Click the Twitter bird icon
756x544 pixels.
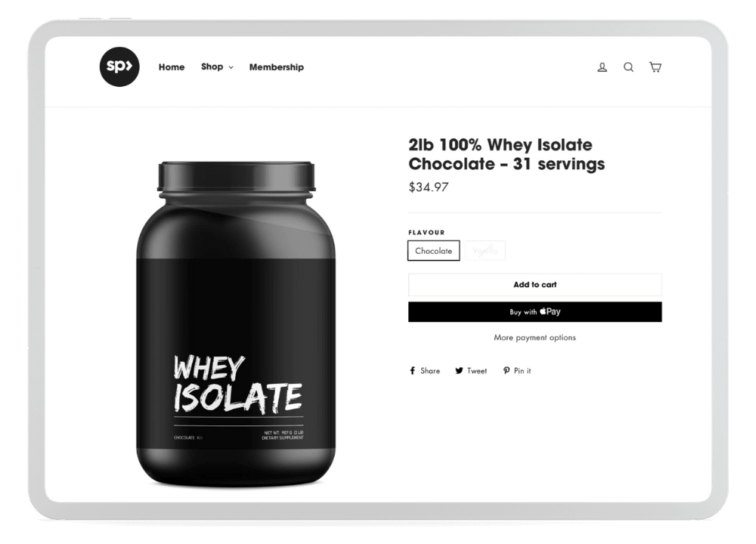tap(459, 371)
